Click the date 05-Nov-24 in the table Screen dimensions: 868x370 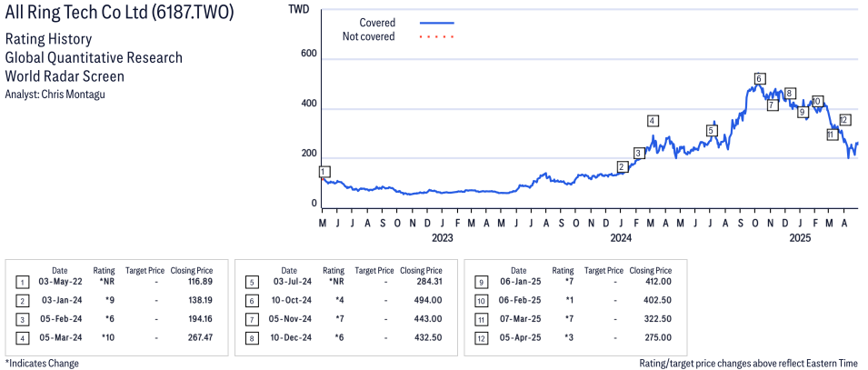(x=289, y=318)
